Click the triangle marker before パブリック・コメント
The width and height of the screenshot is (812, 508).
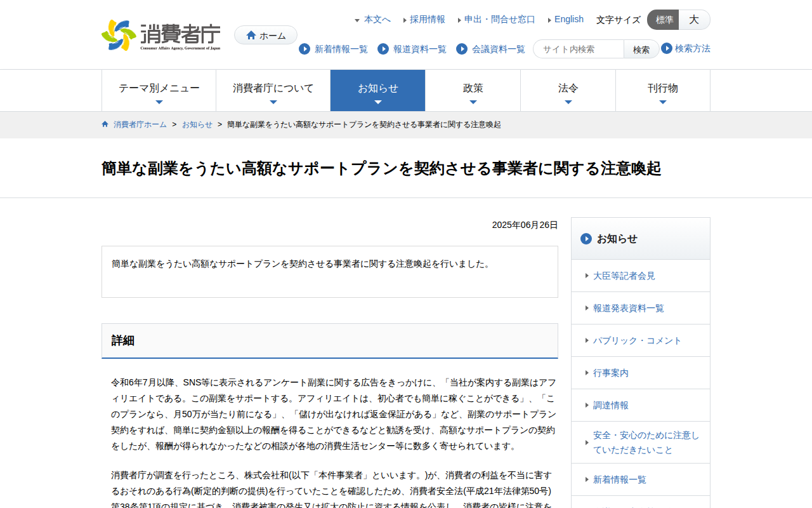[587, 340]
